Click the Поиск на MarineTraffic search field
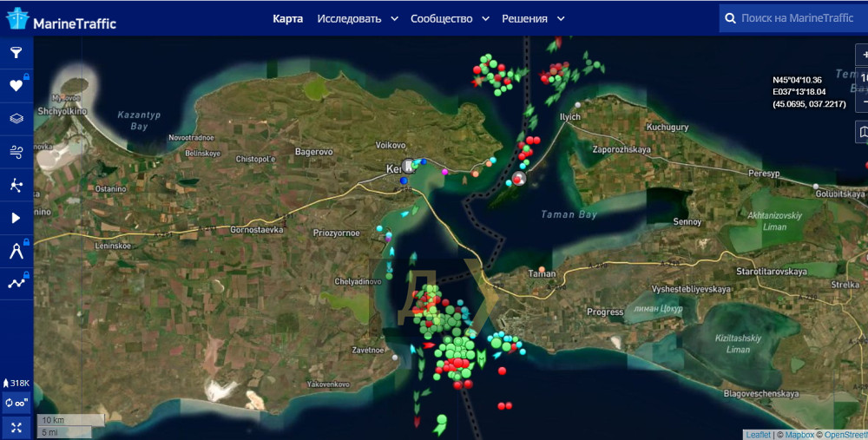868x440 pixels. (797, 18)
